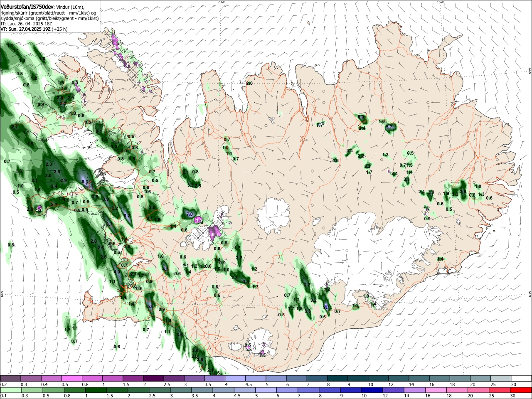Click the Veðurstofan/IS750dev title text

27,6
